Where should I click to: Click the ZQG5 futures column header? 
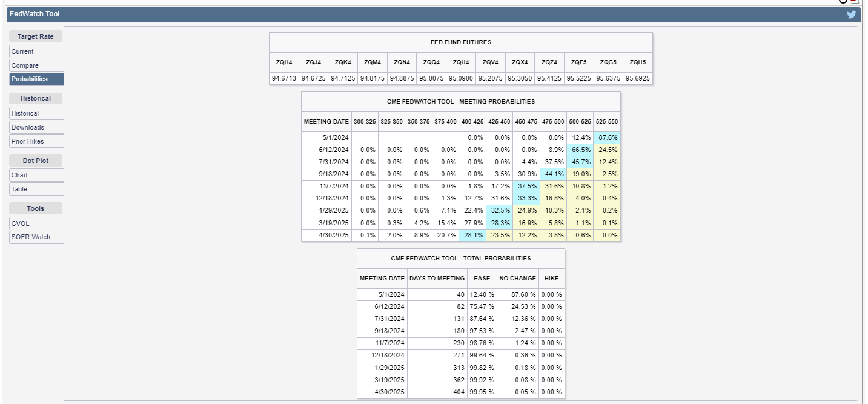pos(608,62)
